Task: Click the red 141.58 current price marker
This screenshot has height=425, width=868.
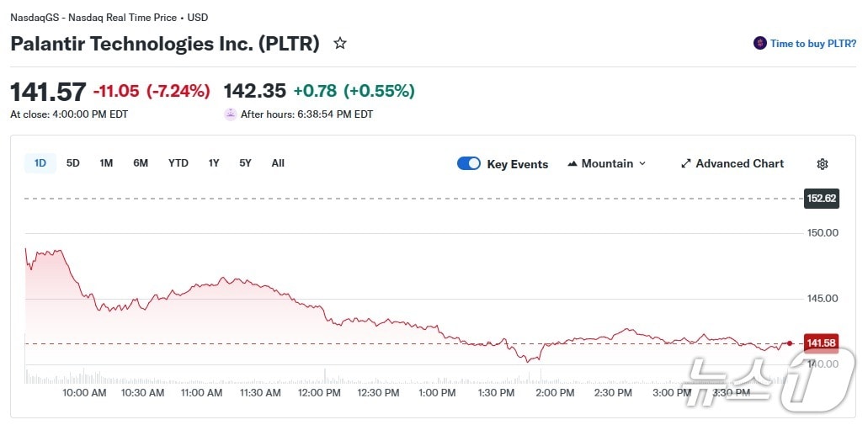Action: [x=821, y=343]
